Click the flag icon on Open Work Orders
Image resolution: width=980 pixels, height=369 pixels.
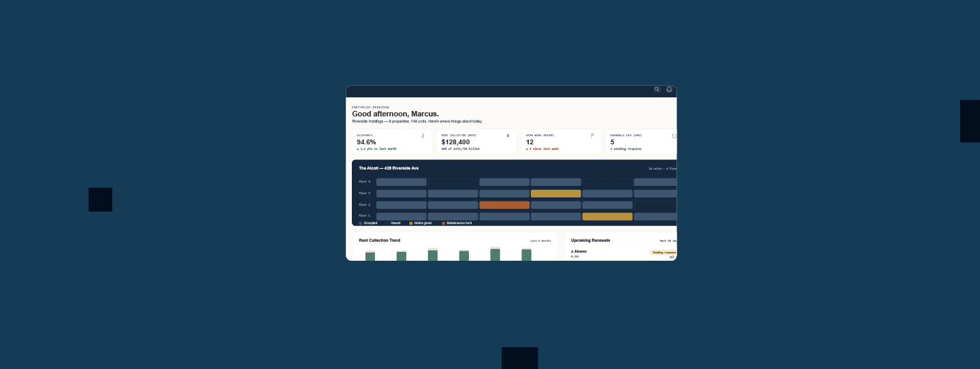tap(592, 135)
